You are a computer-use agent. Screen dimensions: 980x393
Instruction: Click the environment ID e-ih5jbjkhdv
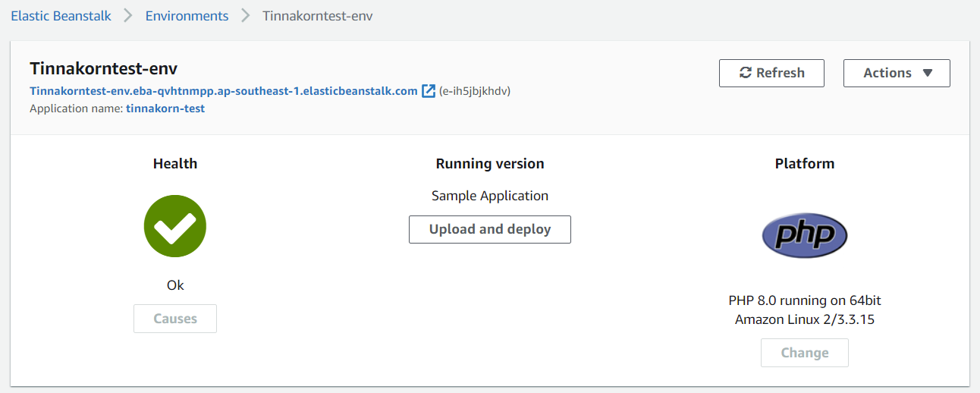(475, 91)
